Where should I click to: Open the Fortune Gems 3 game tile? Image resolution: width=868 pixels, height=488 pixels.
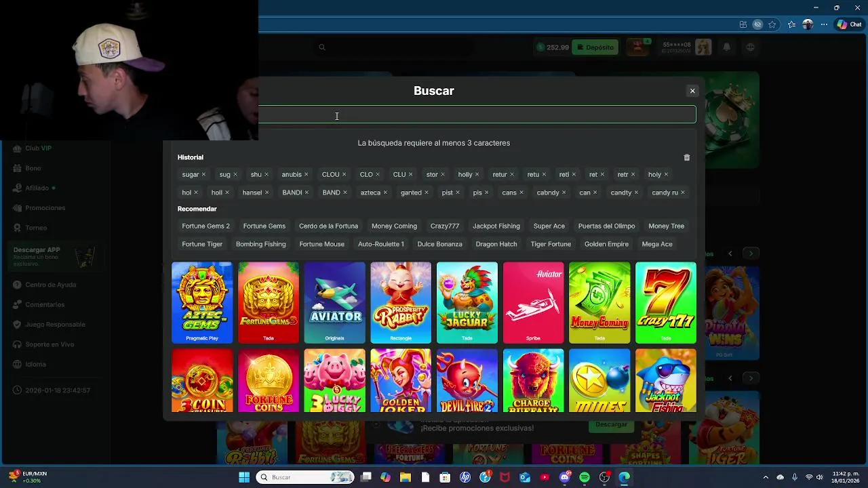pyautogui.click(x=269, y=302)
